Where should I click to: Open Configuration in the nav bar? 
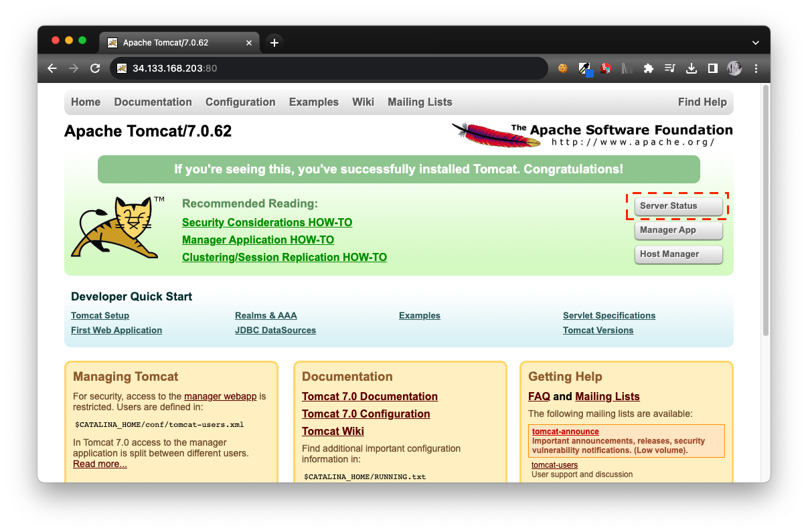240,102
